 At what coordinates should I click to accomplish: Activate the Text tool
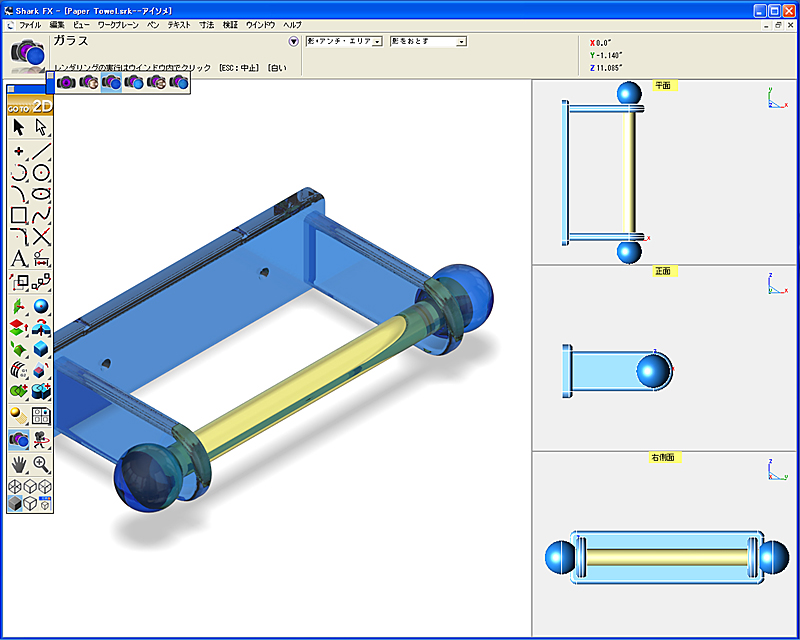tap(18, 259)
